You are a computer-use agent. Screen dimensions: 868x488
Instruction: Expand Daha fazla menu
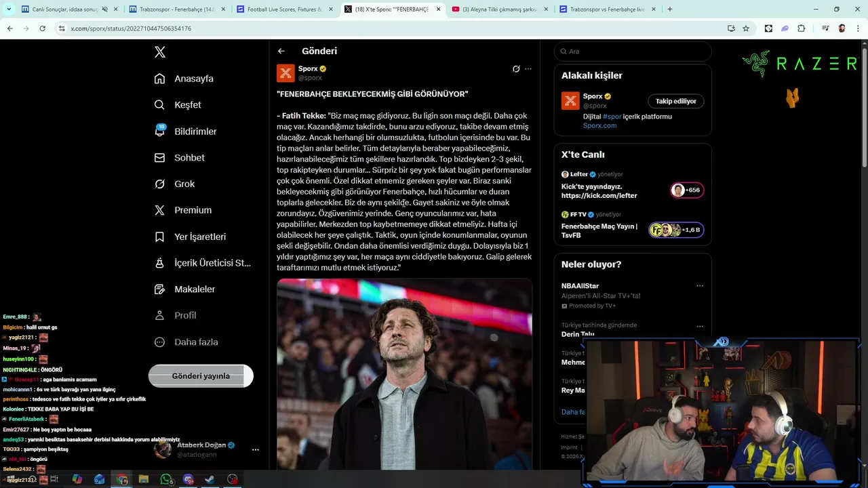(x=186, y=342)
